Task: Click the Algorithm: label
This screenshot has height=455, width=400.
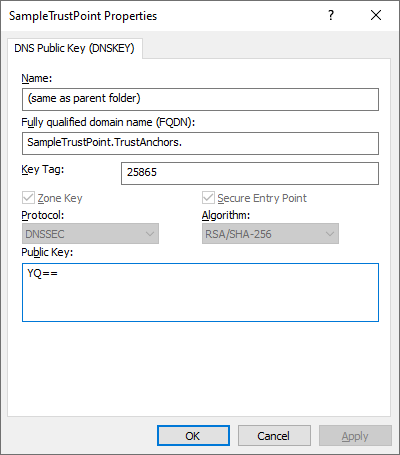Action: [226, 215]
